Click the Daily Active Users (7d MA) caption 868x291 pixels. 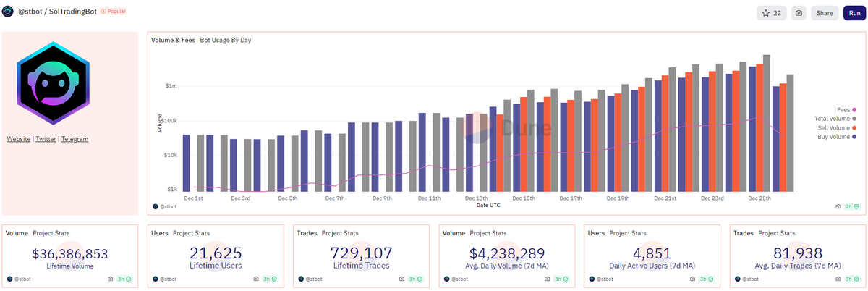652,266
